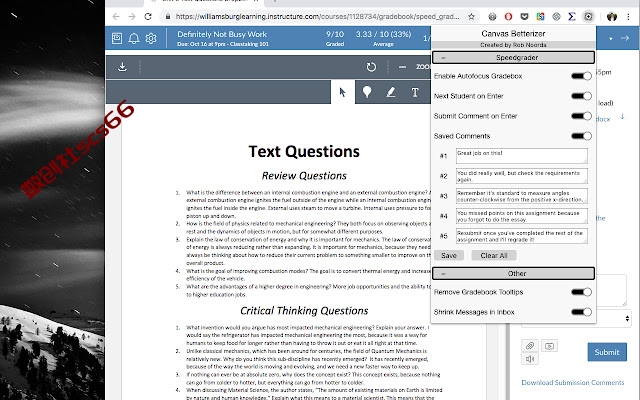Click the Clear All button

pyautogui.click(x=494, y=256)
